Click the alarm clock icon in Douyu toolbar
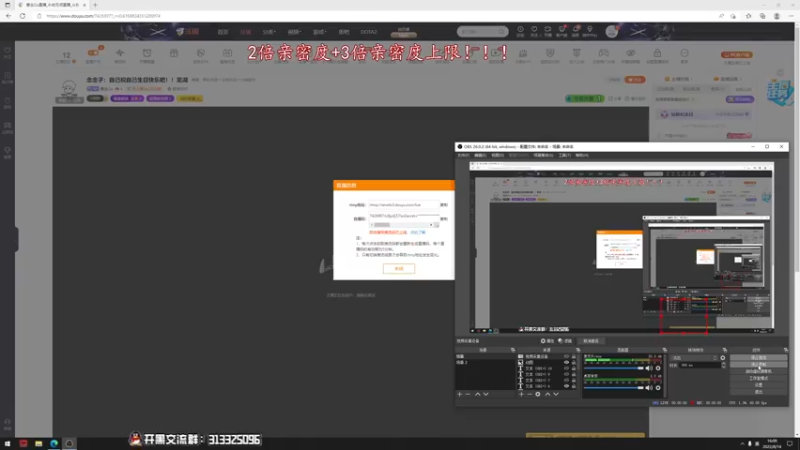 coord(147,53)
